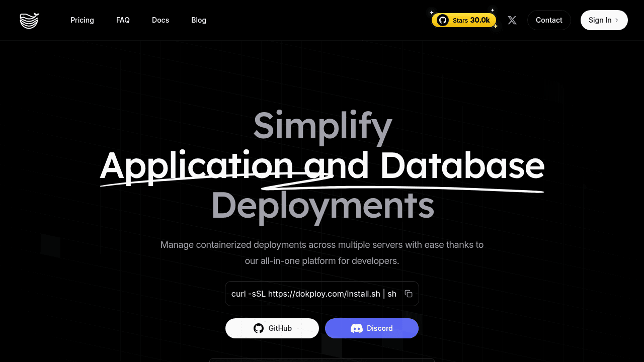Open the Pricing page from the navbar
644x362 pixels.
pos(82,20)
